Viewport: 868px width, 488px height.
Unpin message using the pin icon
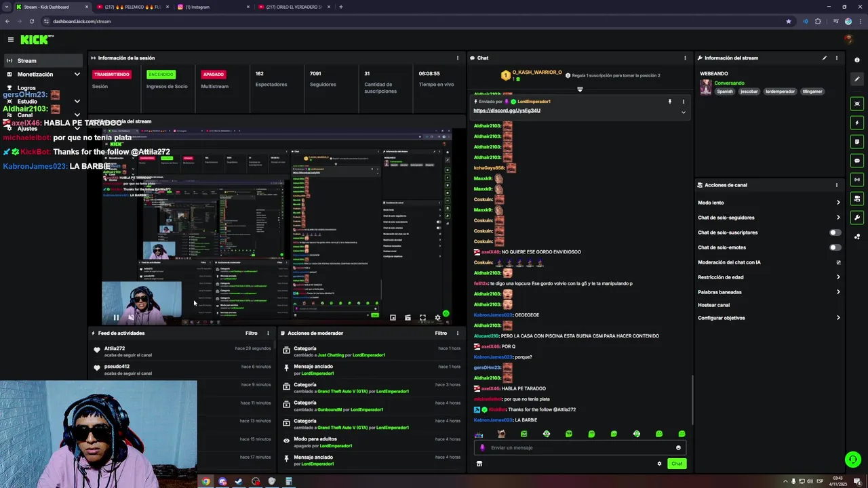pos(669,102)
